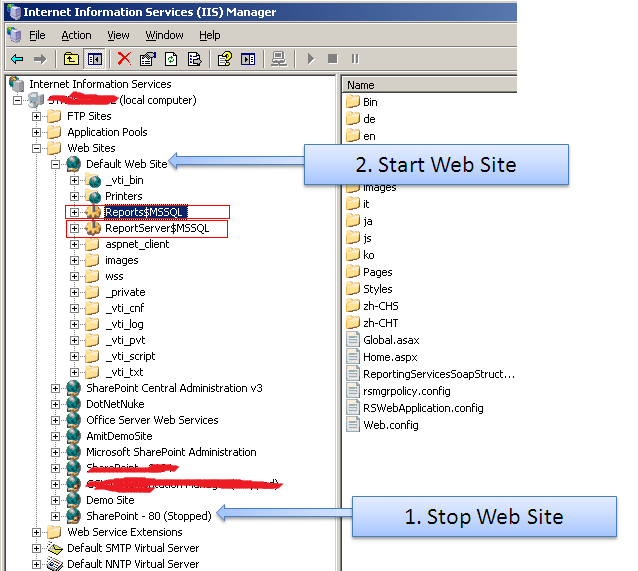The height and width of the screenshot is (571, 638).
Task: Expand the Application Pools node
Action: click(36, 132)
